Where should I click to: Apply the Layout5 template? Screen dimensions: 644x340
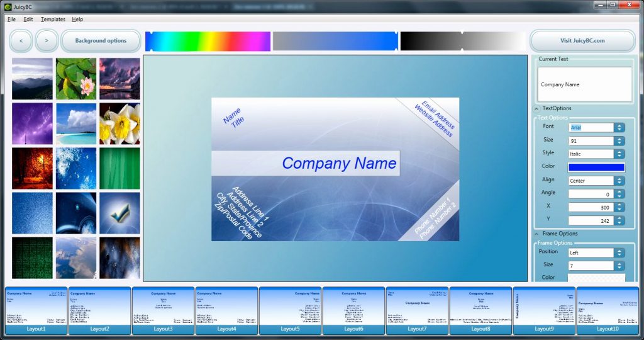pos(290,310)
